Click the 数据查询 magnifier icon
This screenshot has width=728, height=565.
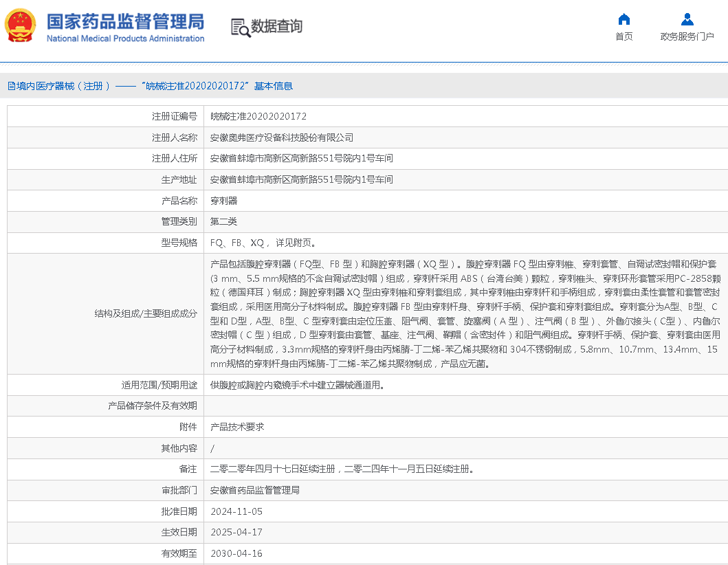point(240,27)
